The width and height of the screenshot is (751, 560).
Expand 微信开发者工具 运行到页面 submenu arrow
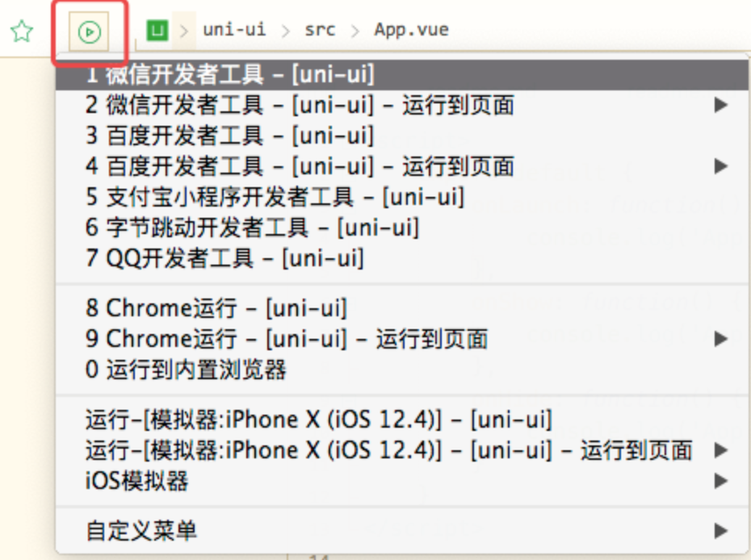pos(720,106)
